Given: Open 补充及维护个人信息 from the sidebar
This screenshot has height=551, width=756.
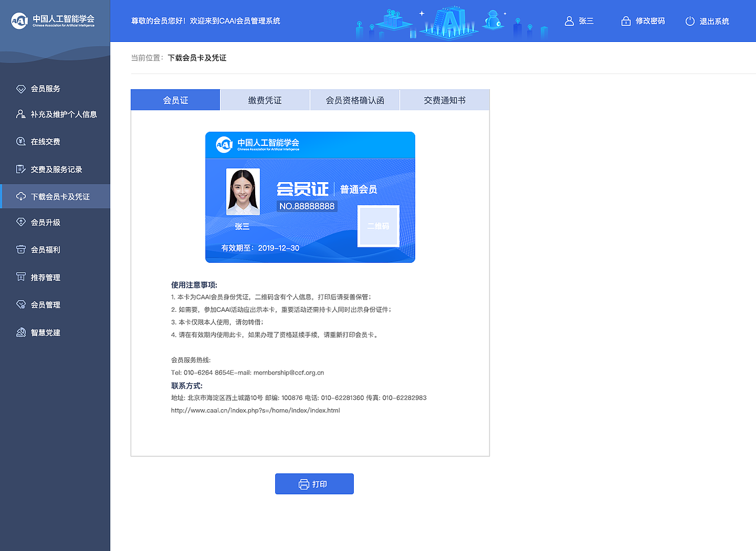Looking at the screenshot, I should pos(21,114).
